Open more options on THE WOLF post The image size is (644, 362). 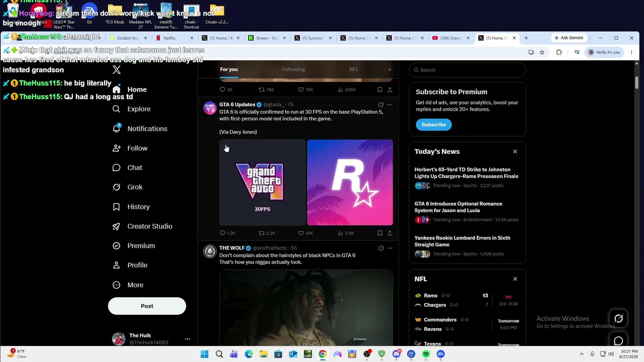(390, 248)
